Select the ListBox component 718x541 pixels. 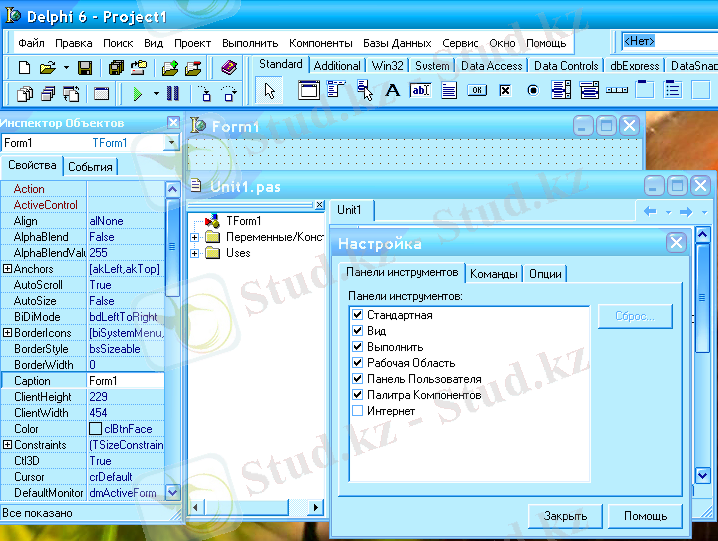tap(561, 90)
